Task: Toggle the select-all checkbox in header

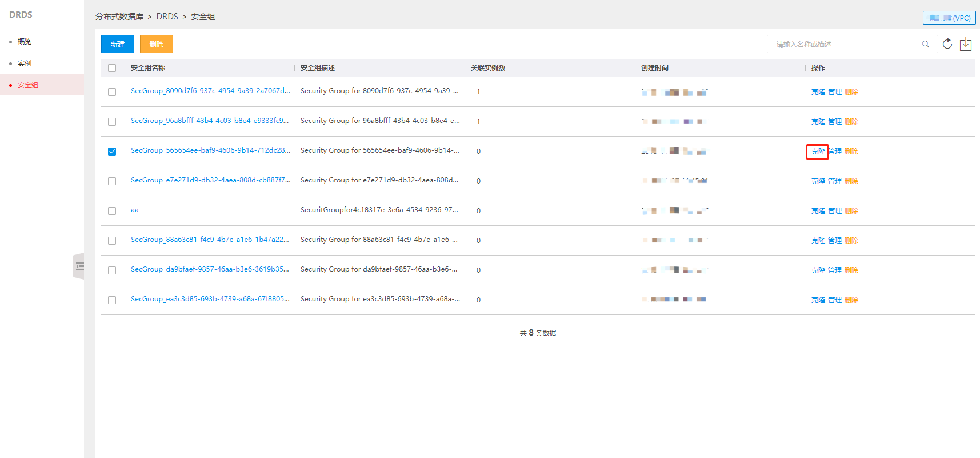Action: point(112,68)
